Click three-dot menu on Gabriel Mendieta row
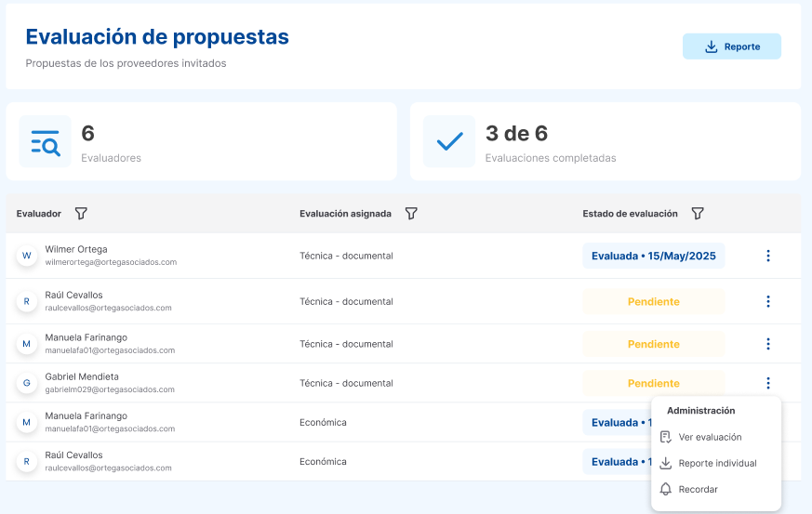 point(767,383)
